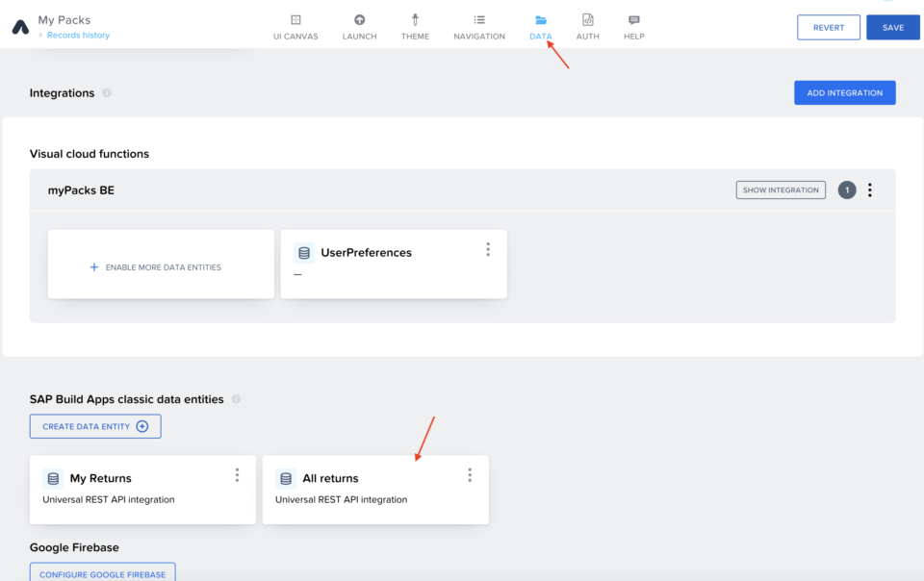The width and height of the screenshot is (924, 581).
Task: Click the UserPreferences database icon
Action: (303, 253)
